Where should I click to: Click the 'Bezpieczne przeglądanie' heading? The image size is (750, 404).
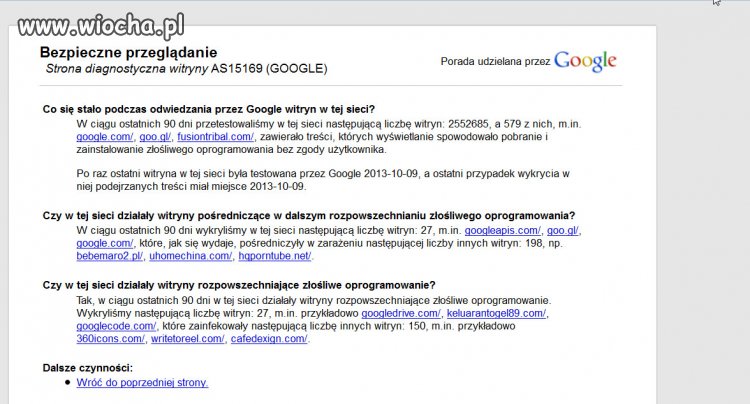[x=128, y=52]
